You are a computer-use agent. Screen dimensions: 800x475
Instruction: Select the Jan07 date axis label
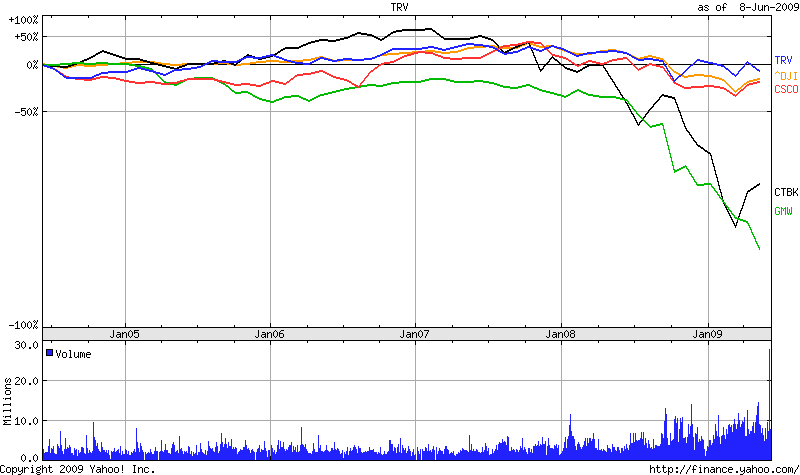pos(416,334)
